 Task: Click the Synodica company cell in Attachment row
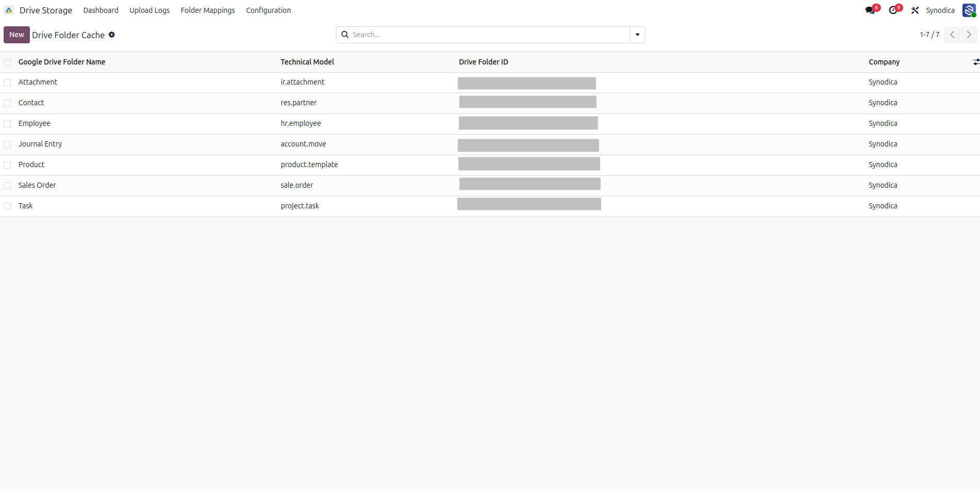[883, 82]
